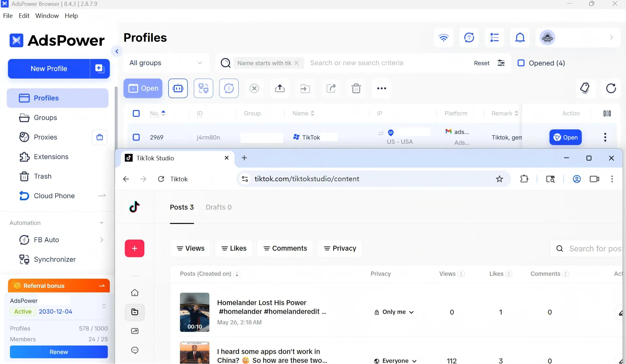Screen dimensions: 626x364
Task: Bookmark the TikTok Studio page star
Action: [x=499, y=179]
